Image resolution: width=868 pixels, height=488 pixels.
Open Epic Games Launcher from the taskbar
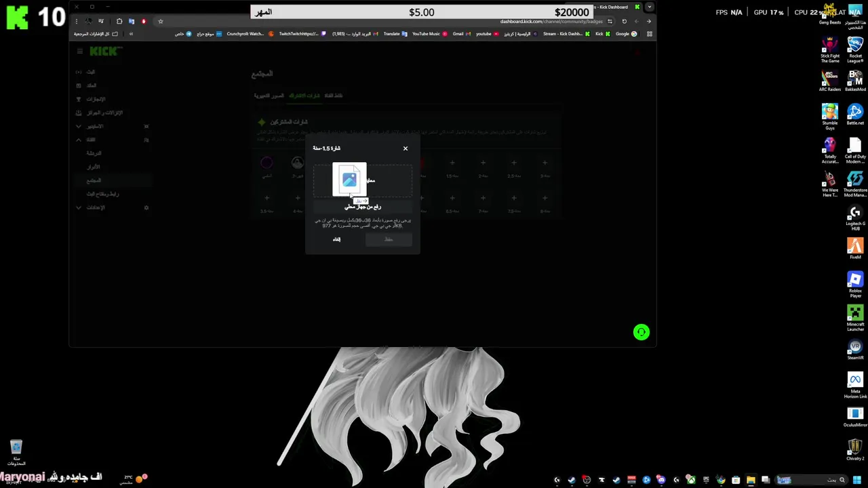point(706,480)
